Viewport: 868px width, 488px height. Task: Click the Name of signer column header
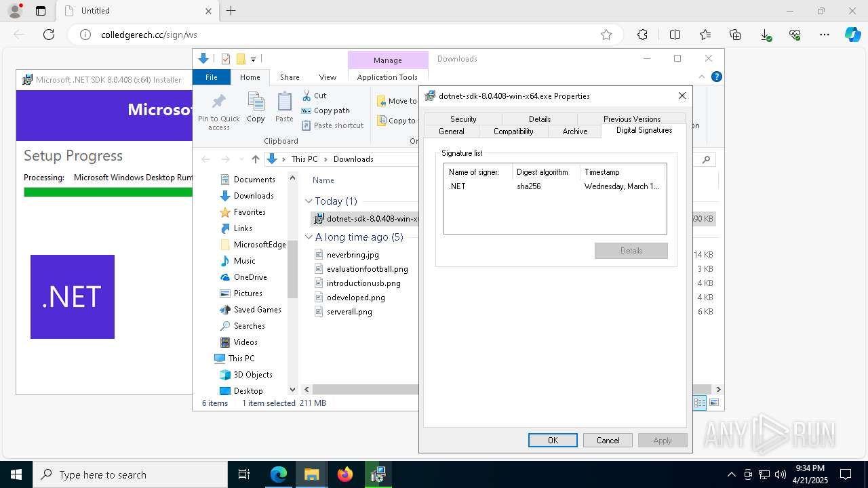coord(478,172)
